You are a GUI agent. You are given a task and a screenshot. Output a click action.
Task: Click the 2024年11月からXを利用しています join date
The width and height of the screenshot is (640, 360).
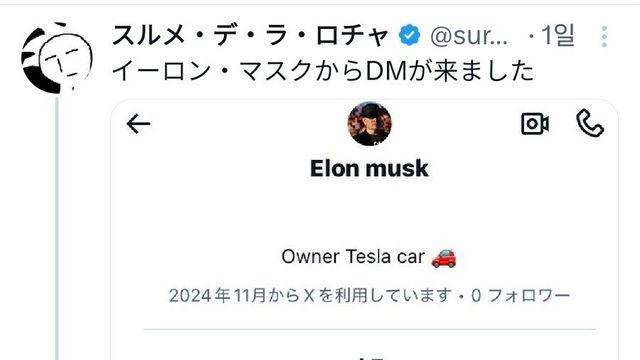311,296
